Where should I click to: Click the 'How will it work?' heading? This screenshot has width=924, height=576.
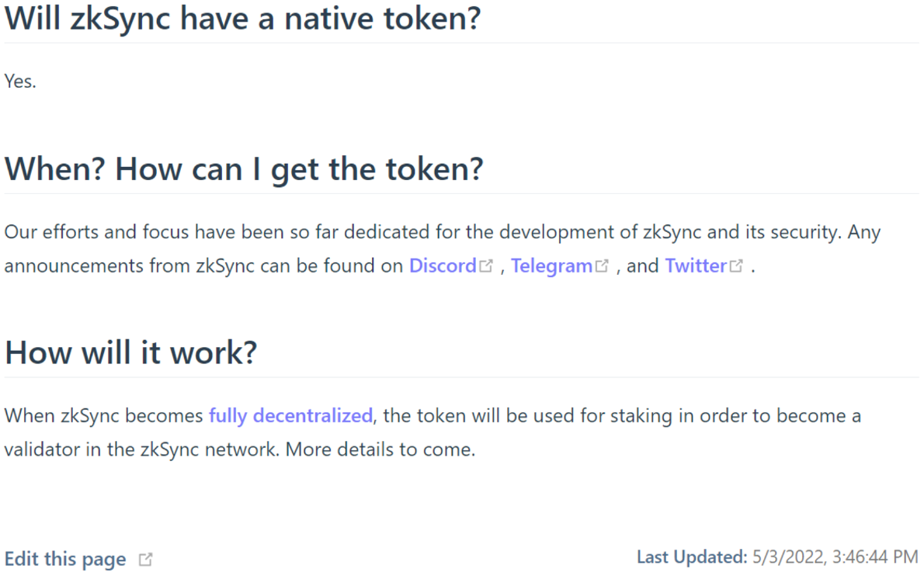pyautogui.click(x=130, y=352)
